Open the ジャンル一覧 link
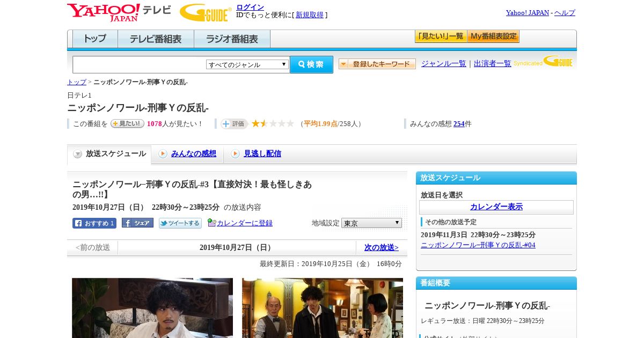This screenshot has height=338, width=644. point(444,63)
